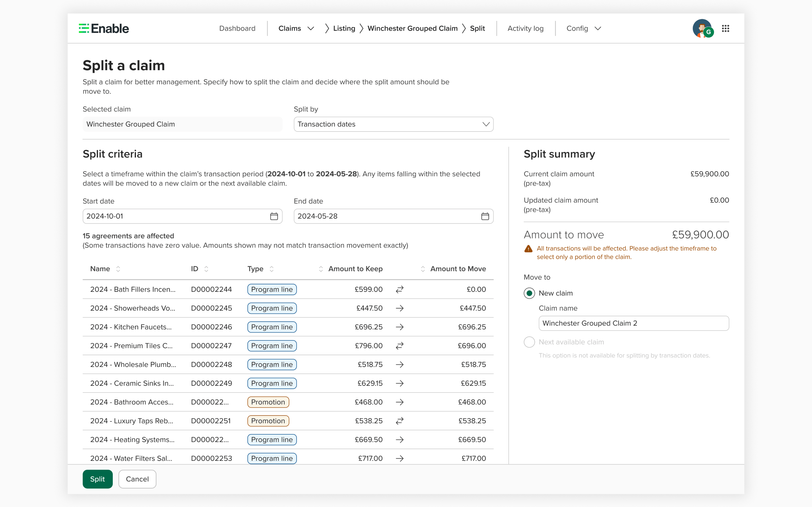The image size is (812, 507).
Task: Sort the table by ID column
Action: tap(207, 269)
